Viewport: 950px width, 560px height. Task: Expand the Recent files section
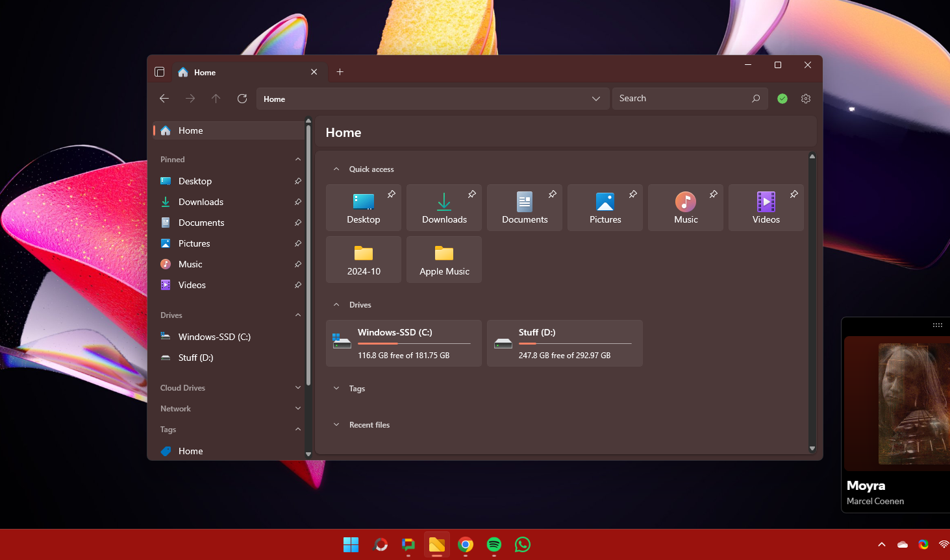[x=336, y=425]
